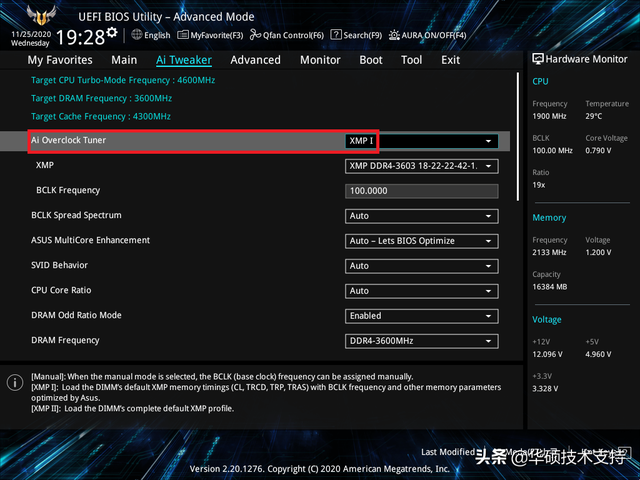Expand CPU Core Ratio dropdown

point(422,291)
